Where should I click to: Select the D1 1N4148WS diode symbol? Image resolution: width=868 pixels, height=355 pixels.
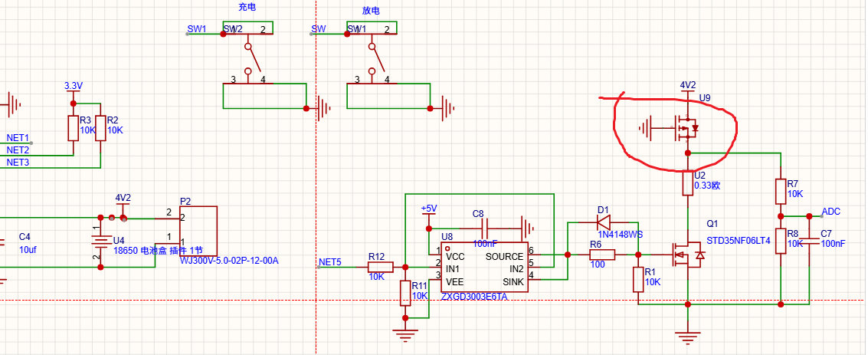tap(603, 223)
